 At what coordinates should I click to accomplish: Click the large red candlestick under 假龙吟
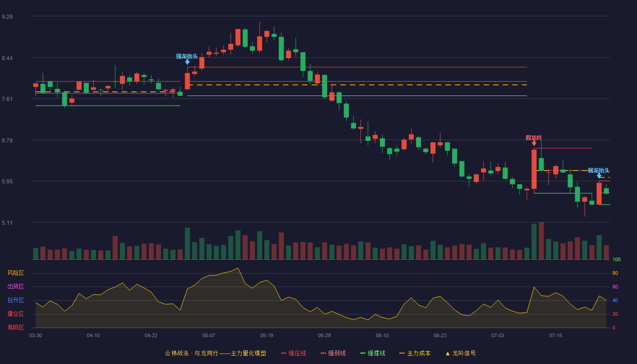[534, 169]
